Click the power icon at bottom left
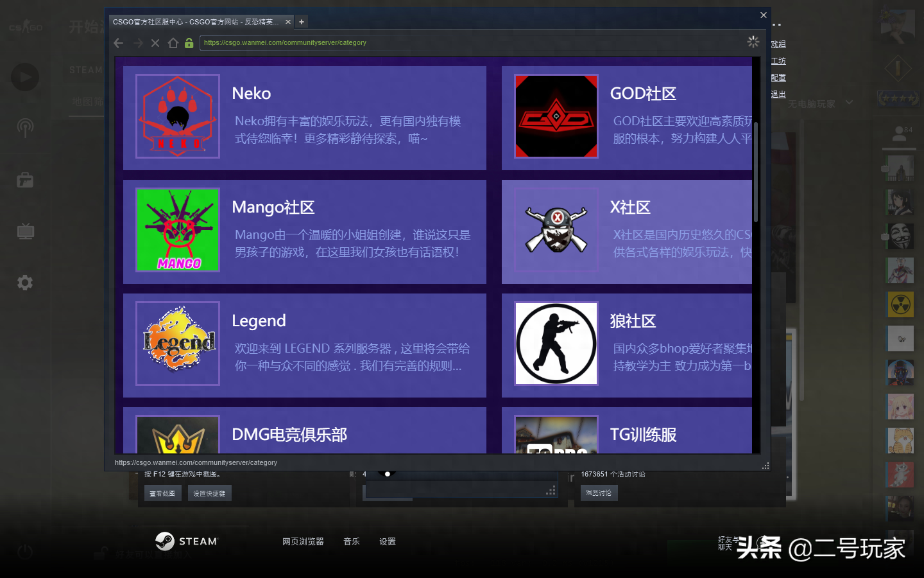 point(24,551)
